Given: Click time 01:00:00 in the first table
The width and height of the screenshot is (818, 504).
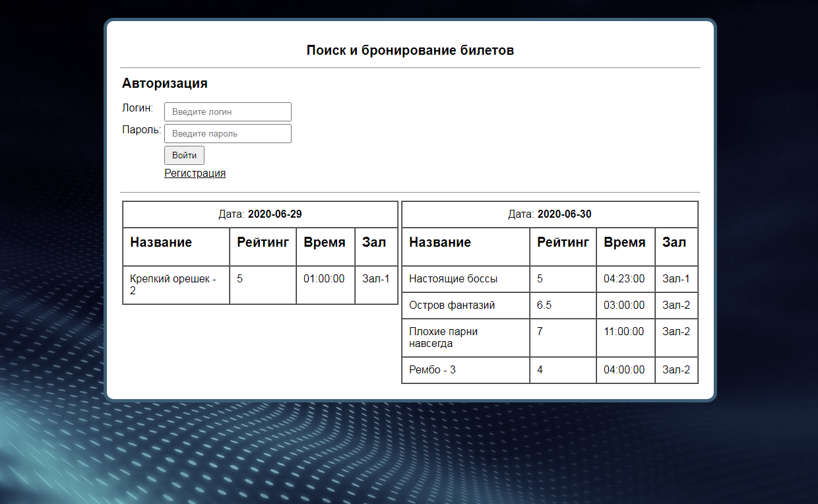Looking at the screenshot, I should (325, 285).
